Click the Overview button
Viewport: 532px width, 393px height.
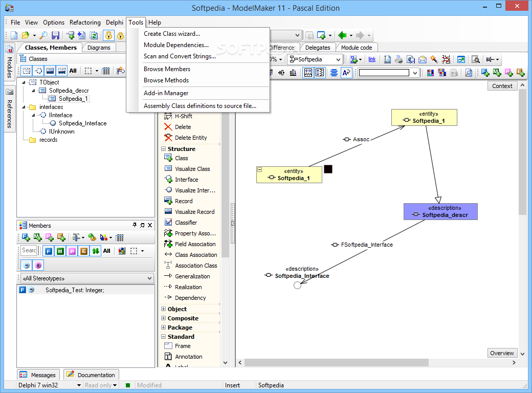(502, 353)
